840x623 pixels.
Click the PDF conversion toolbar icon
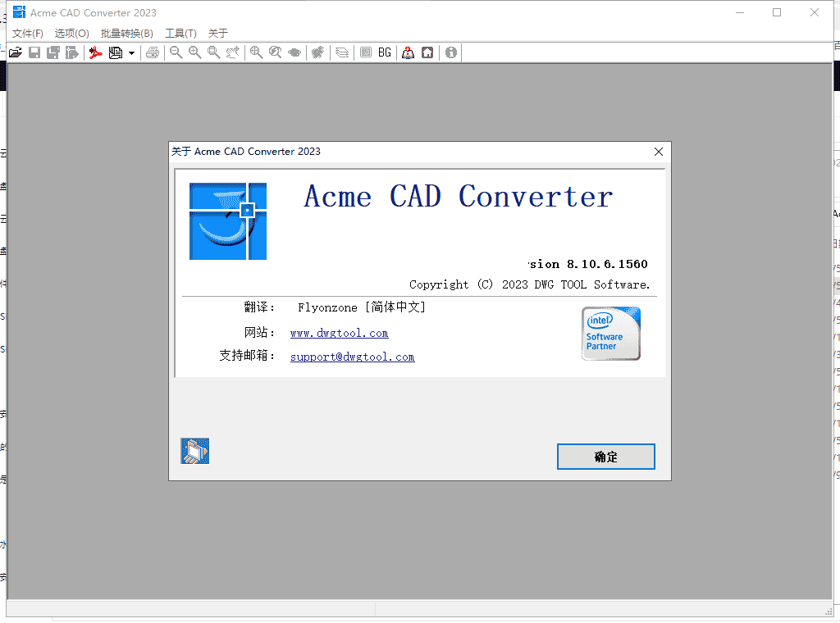[96, 52]
